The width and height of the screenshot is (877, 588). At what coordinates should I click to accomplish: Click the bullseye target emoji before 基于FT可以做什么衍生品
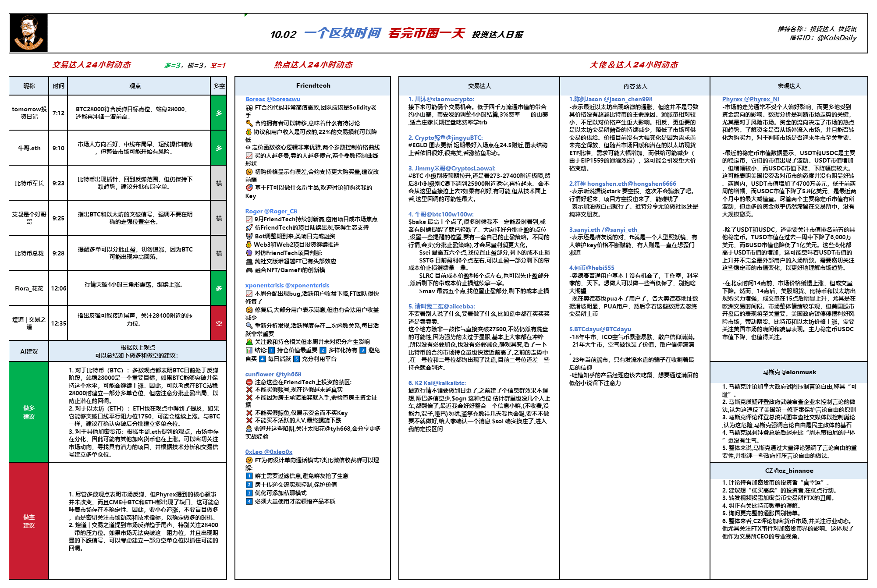tap(249, 188)
